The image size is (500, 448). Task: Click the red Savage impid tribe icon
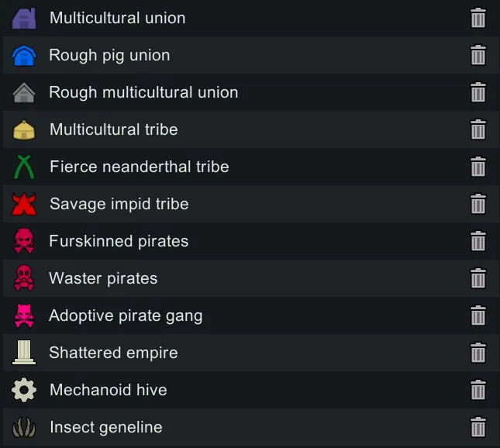[x=24, y=204]
